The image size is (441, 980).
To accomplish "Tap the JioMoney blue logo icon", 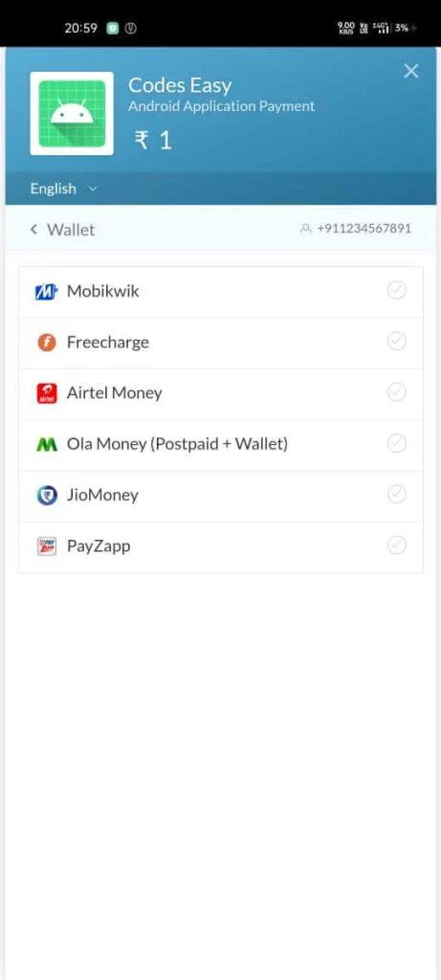I will click(x=47, y=496).
